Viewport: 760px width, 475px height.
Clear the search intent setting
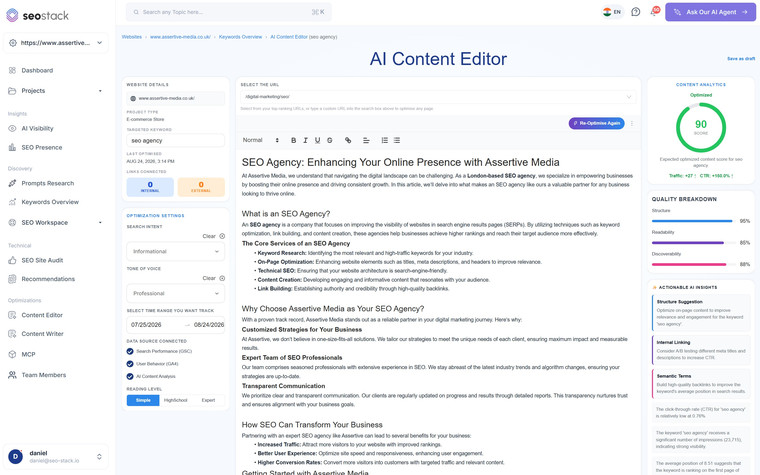pyautogui.click(x=213, y=237)
